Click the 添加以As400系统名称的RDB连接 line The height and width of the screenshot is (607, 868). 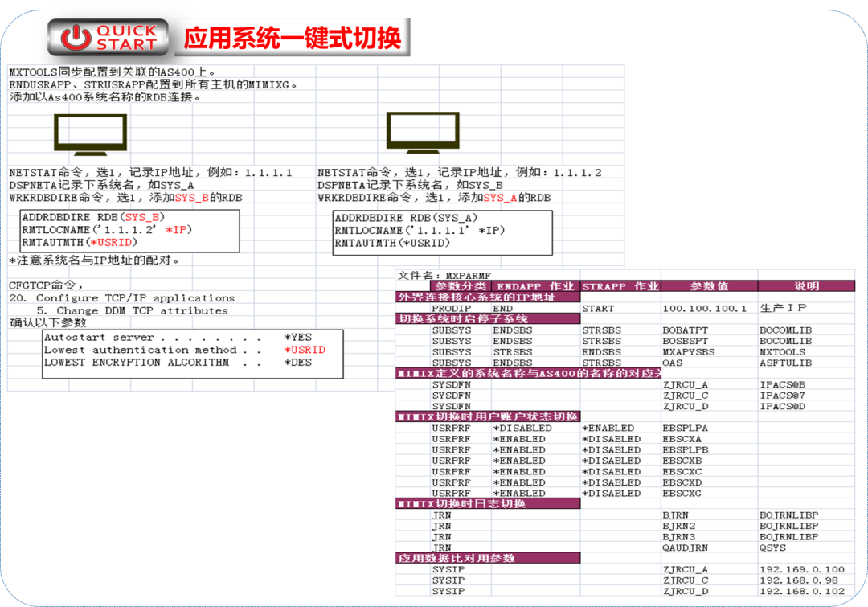point(105,97)
